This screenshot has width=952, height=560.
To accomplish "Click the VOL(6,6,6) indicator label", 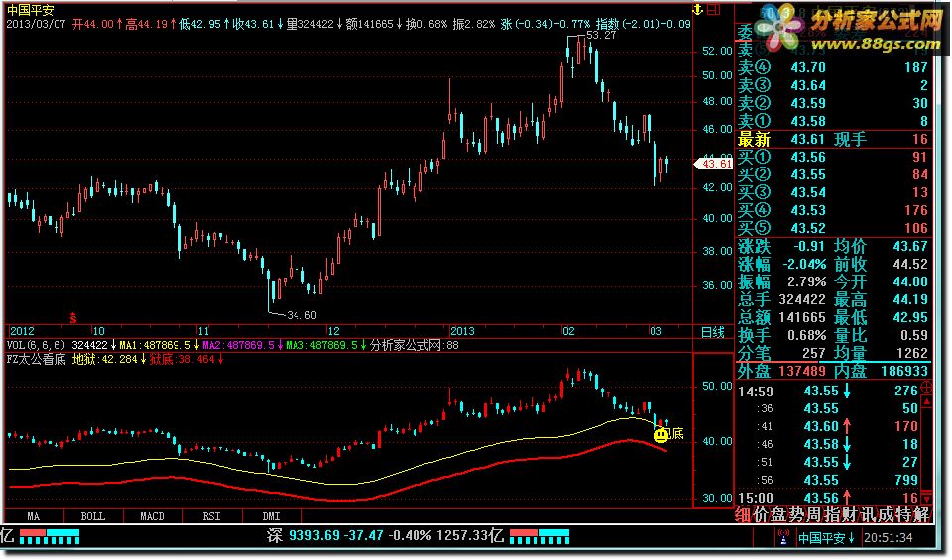I will point(36,345).
